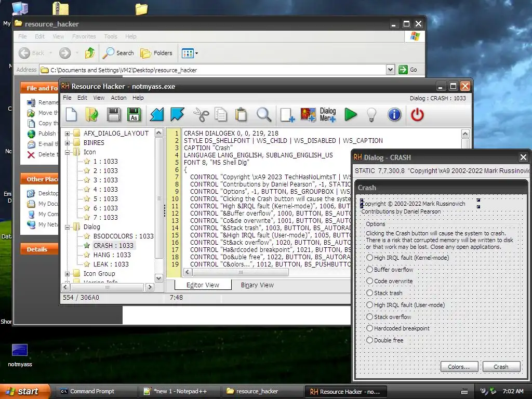Click the green Compile play arrow
The image size is (532, 399).
coord(351,114)
